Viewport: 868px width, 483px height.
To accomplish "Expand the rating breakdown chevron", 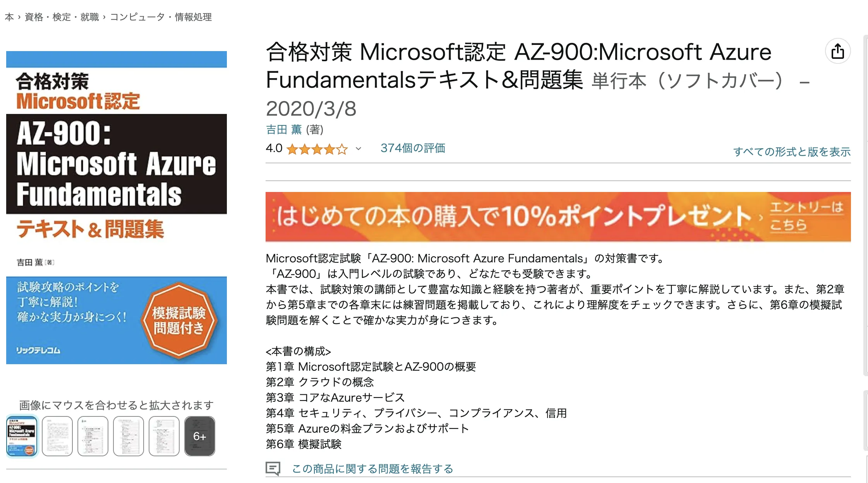I will pyautogui.click(x=359, y=149).
